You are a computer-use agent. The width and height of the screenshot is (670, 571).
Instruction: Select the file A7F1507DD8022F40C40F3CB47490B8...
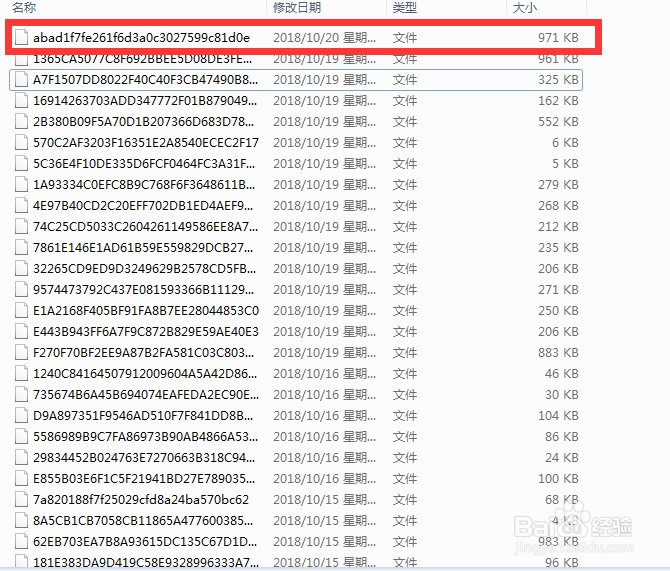tap(145, 80)
